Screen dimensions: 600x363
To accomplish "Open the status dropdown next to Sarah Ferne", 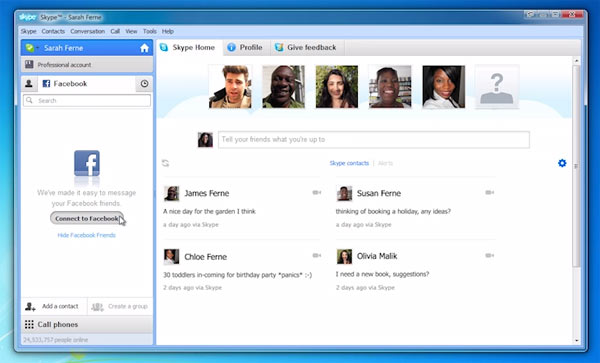I will (x=32, y=48).
